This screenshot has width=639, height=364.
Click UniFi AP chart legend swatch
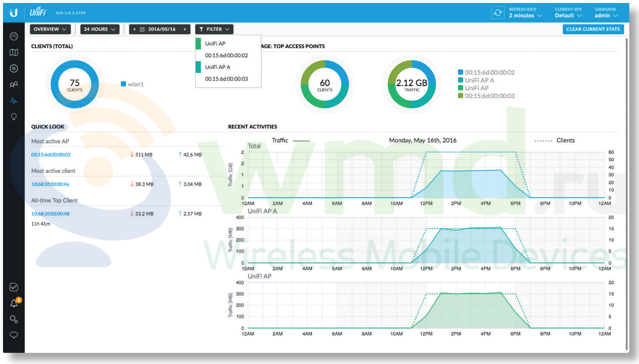point(461,88)
